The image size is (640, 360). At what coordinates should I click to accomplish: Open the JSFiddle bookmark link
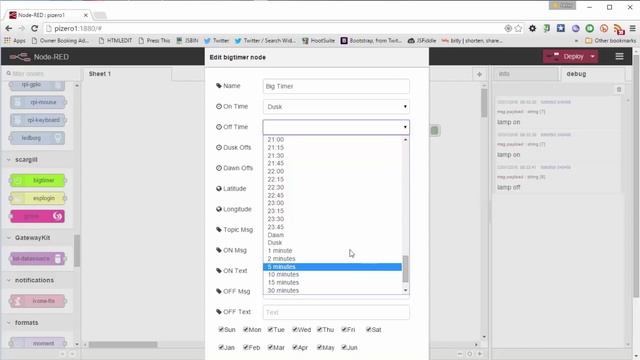click(x=422, y=41)
